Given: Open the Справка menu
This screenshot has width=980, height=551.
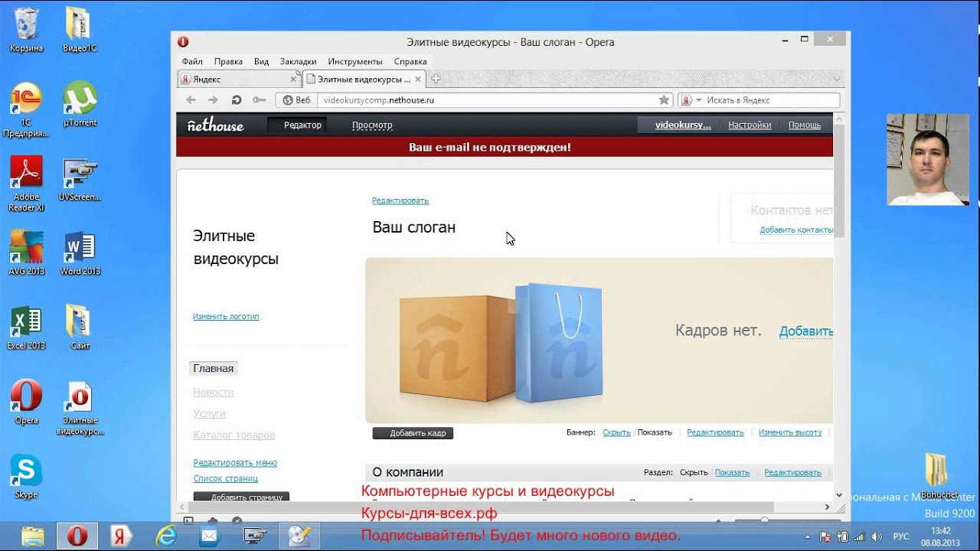Looking at the screenshot, I should (x=410, y=61).
